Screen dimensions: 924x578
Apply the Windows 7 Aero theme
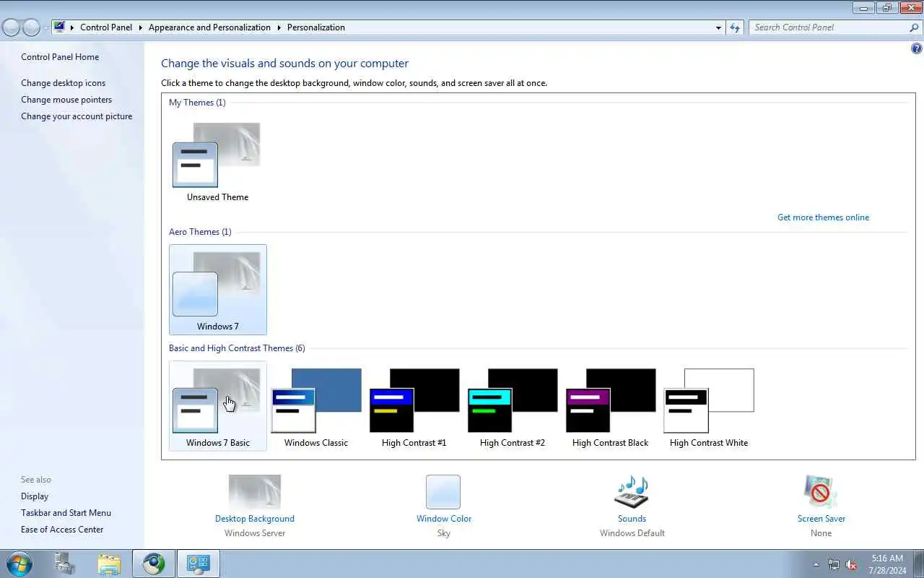(x=217, y=290)
